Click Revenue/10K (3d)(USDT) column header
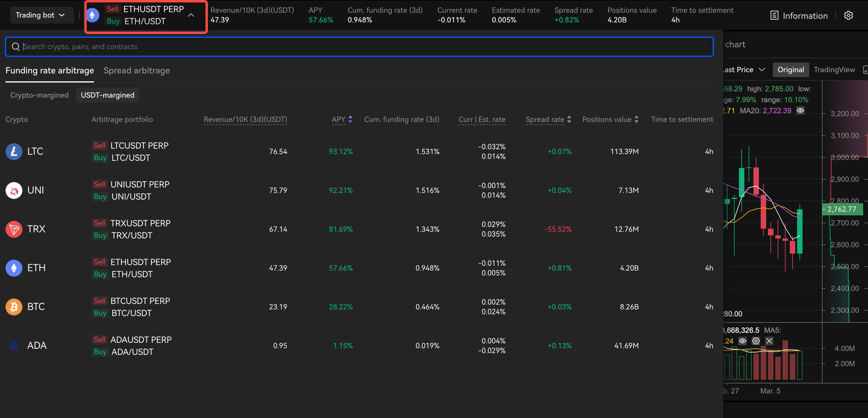 pos(245,120)
